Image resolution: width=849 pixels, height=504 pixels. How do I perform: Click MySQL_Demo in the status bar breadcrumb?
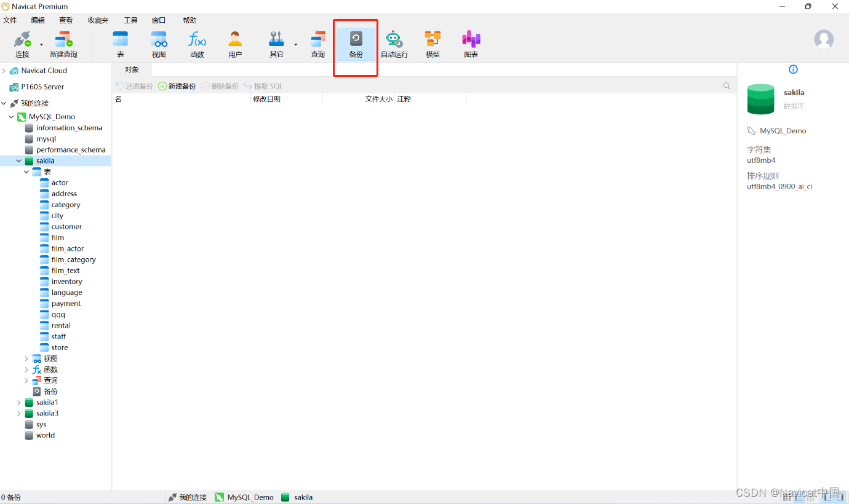point(244,497)
